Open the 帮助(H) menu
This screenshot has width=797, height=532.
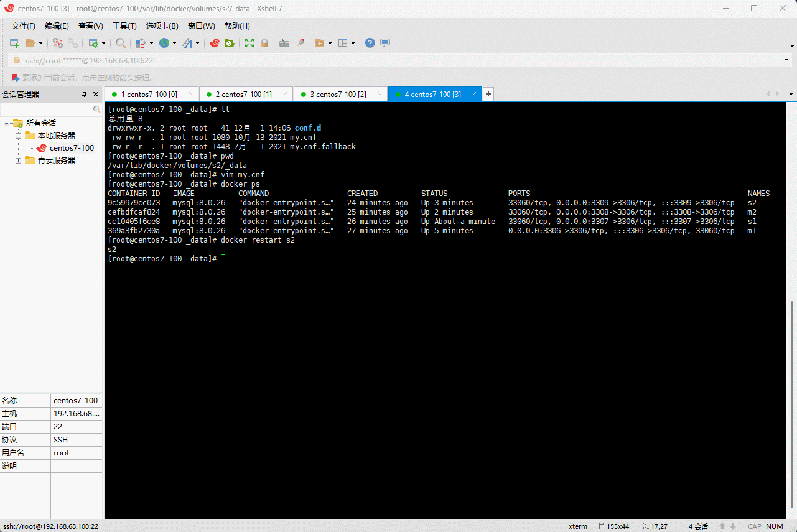coord(237,26)
